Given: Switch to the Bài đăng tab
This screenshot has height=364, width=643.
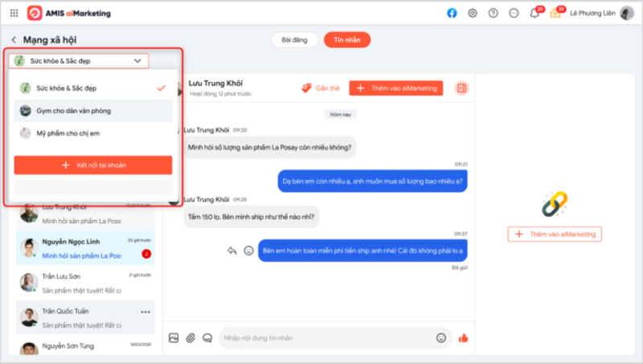Looking at the screenshot, I should coord(295,39).
